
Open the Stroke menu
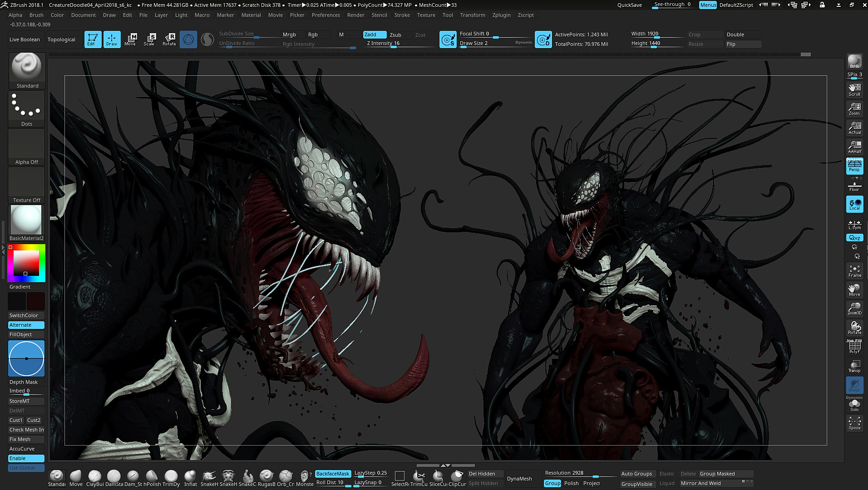[x=402, y=15]
